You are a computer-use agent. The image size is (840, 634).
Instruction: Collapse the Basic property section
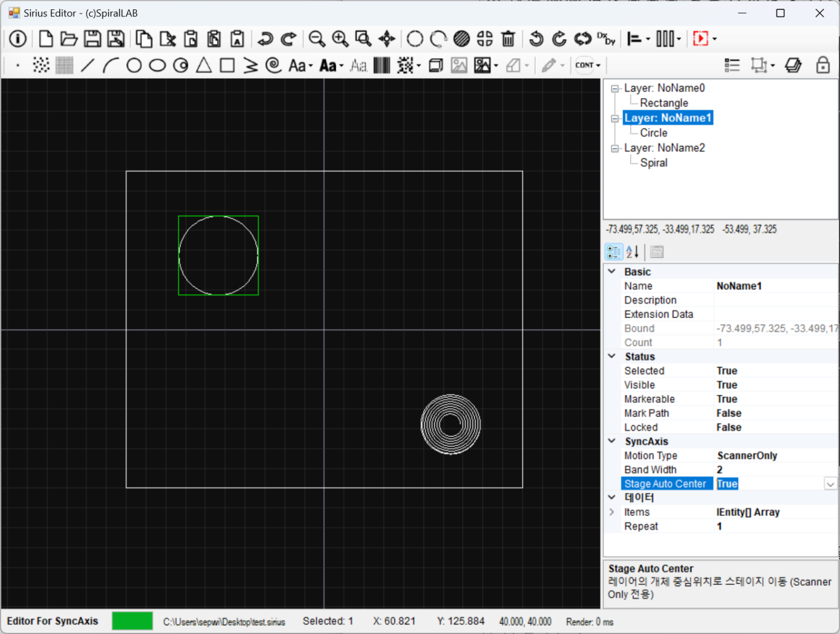click(x=612, y=271)
